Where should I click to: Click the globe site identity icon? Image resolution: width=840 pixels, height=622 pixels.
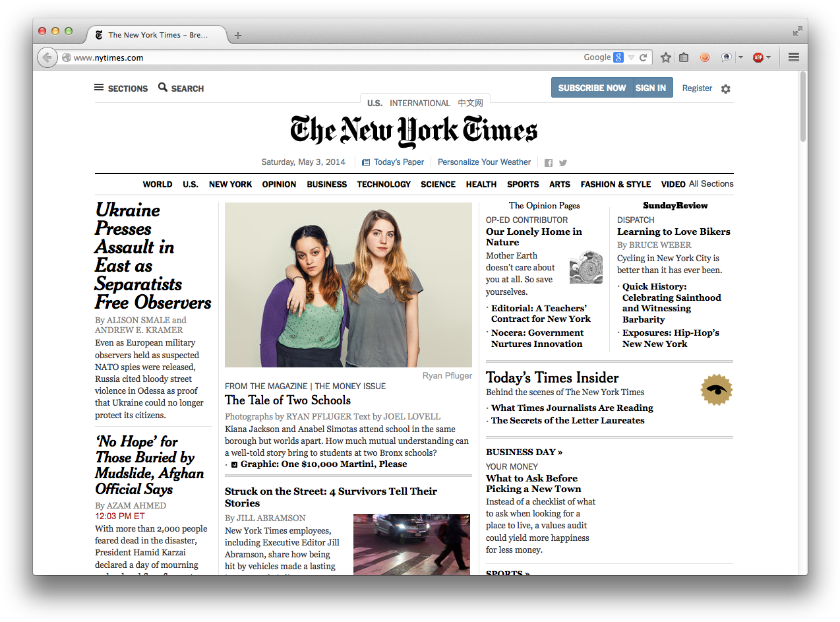click(67, 57)
